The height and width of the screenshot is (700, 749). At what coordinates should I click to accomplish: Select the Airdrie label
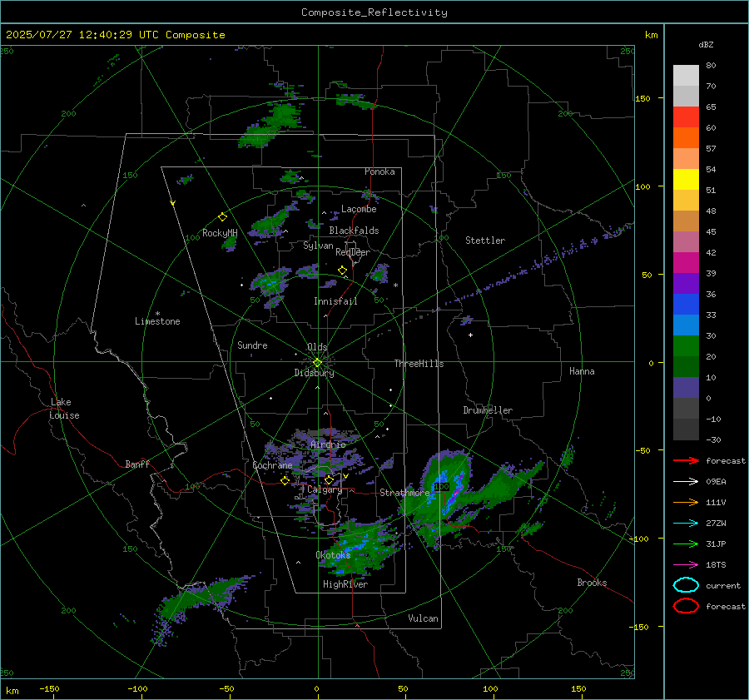click(x=328, y=444)
